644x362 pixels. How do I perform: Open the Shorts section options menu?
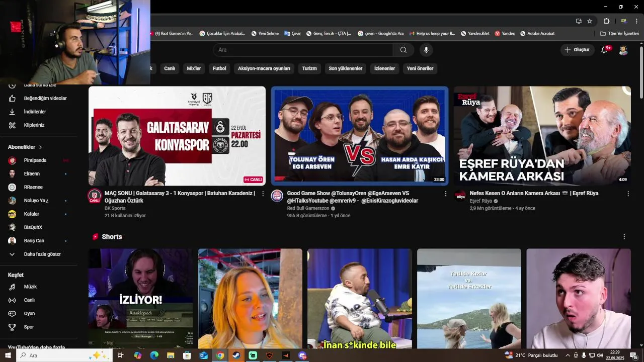[x=624, y=237]
